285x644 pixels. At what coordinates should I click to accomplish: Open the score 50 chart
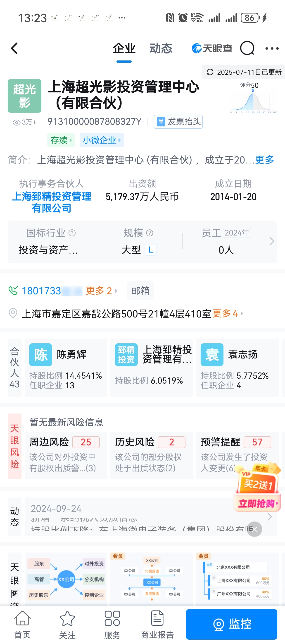coord(253,98)
